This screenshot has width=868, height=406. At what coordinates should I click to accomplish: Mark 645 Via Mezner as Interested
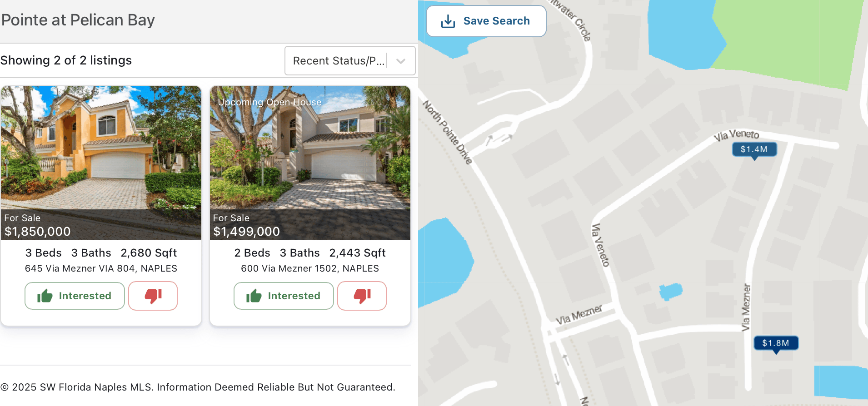click(x=75, y=296)
